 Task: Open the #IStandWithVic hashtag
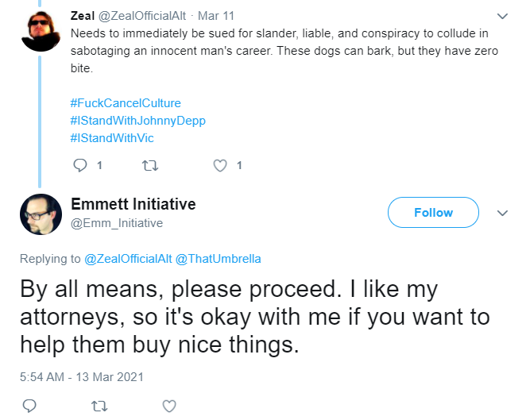point(112,138)
